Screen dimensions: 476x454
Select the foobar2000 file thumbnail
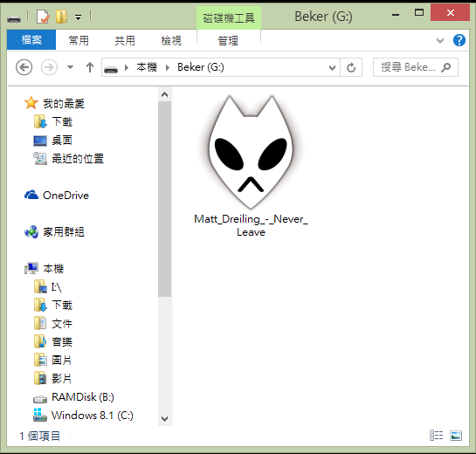(251, 152)
